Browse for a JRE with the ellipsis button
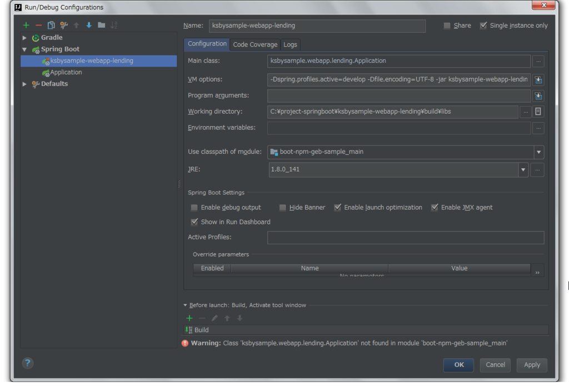This screenshot has height=392, width=569. (537, 170)
